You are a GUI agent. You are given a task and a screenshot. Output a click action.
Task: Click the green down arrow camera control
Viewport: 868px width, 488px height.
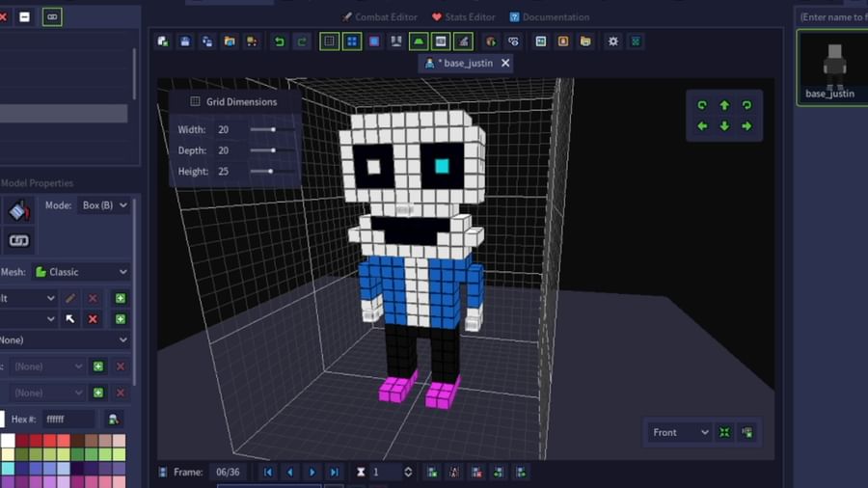tap(724, 126)
